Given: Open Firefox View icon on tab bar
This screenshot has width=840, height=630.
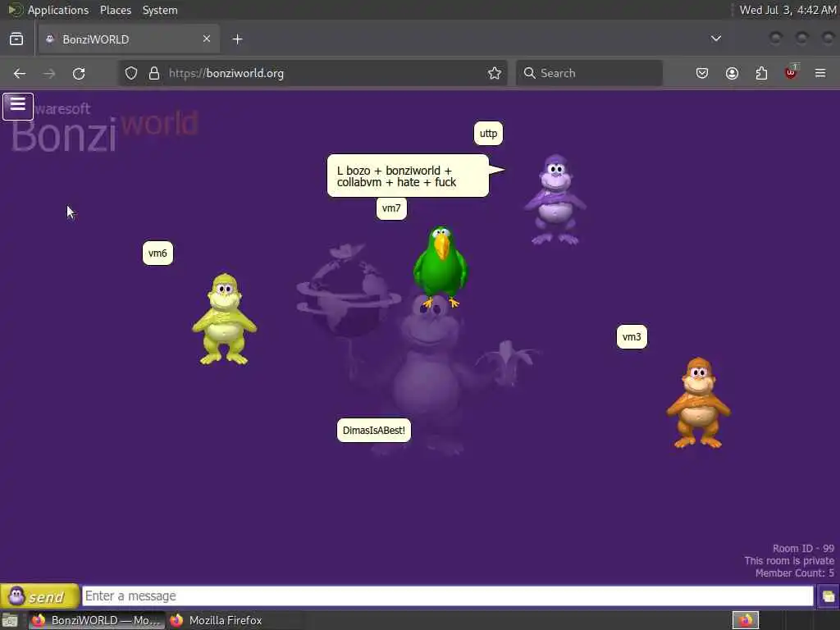Looking at the screenshot, I should click(16, 39).
